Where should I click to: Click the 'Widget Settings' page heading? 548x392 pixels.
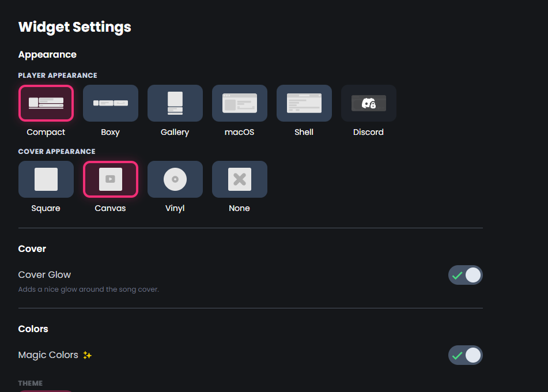tap(75, 27)
